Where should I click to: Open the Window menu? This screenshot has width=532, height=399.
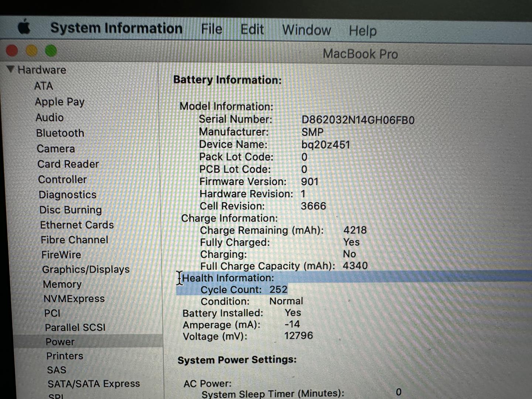306,30
